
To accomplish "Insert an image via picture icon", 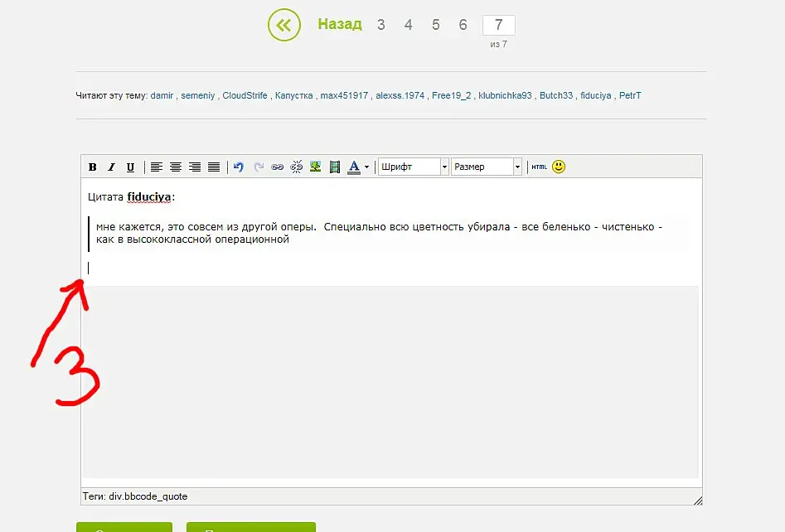I will [315, 167].
